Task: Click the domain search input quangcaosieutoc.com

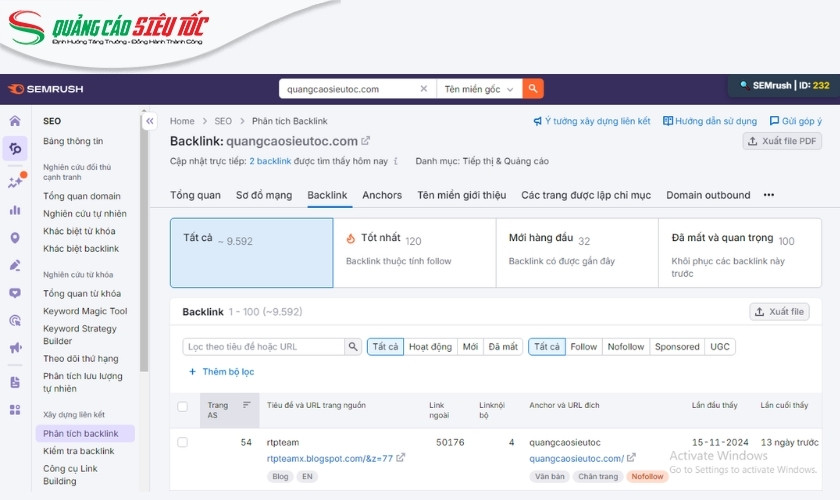Action: click(351, 89)
